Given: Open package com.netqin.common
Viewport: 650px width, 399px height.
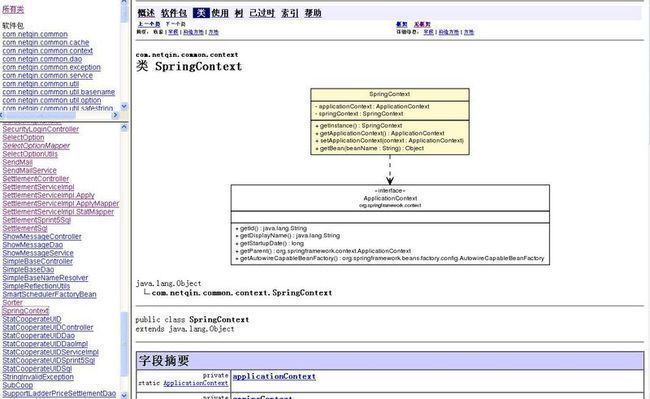Looking at the screenshot, I should pos(35,34).
